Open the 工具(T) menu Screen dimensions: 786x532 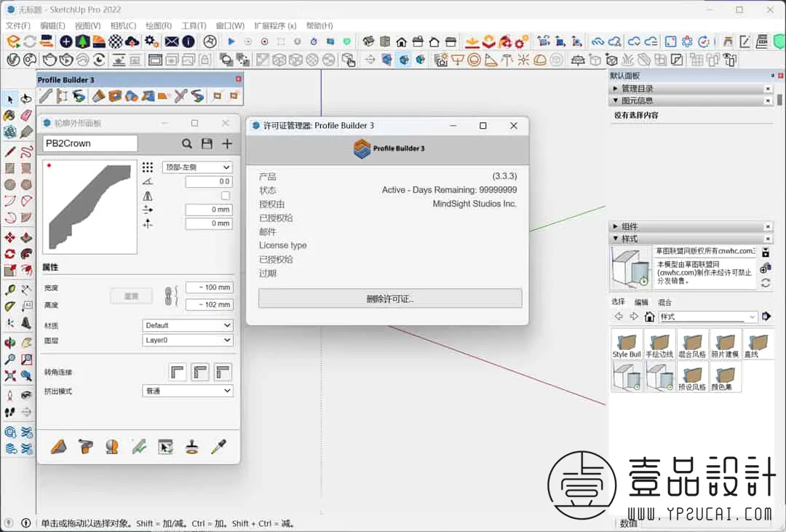point(194,25)
